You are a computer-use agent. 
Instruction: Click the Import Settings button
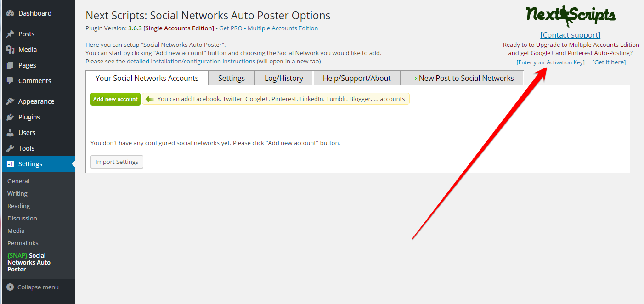click(117, 162)
